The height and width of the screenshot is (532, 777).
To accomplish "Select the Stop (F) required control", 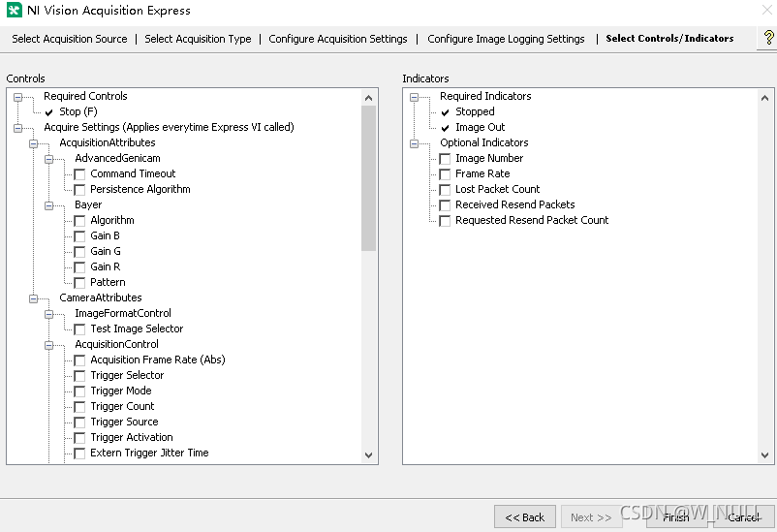I will tap(78, 111).
